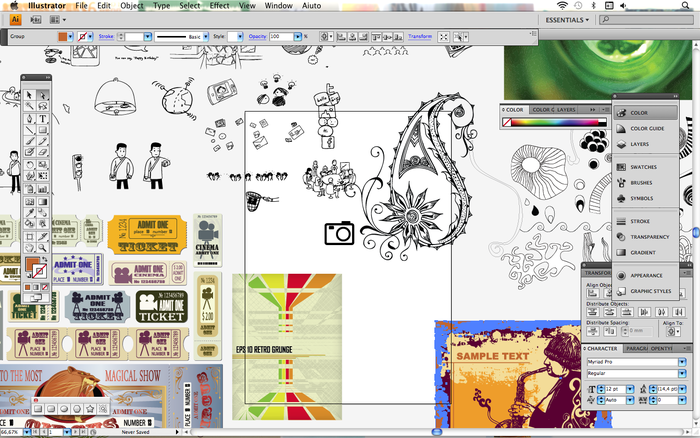The height and width of the screenshot is (438, 700).
Task: Open the Object menu
Action: tap(132, 6)
